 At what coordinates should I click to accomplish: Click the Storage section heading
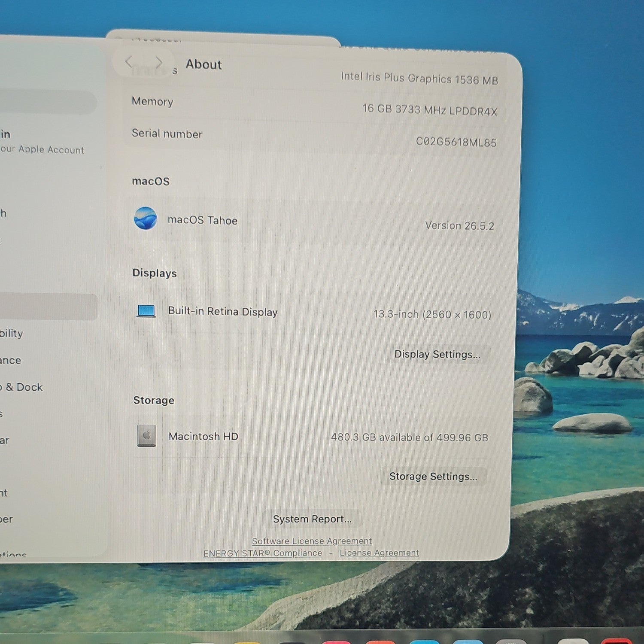pyautogui.click(x=154, y=400)
